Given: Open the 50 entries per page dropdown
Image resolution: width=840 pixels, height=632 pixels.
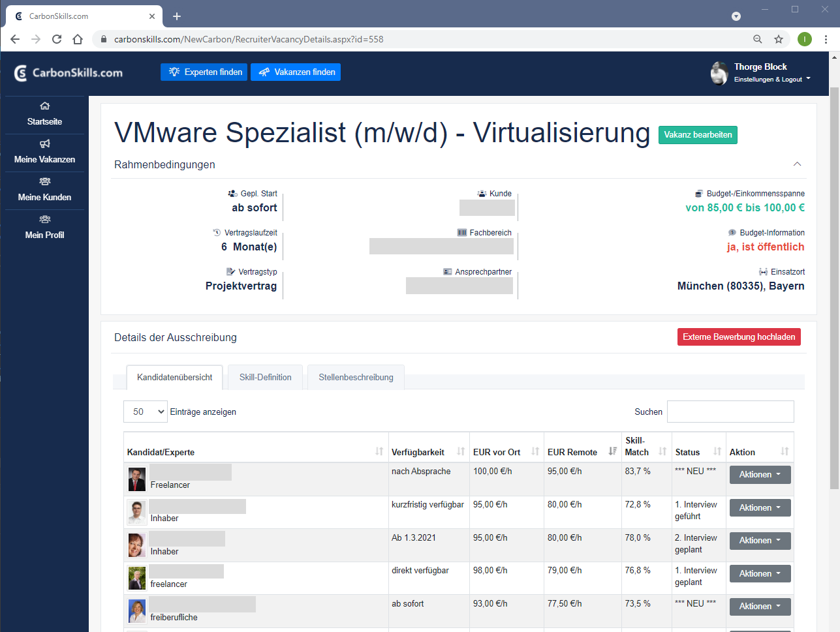Looking at the screenshot, I should tap(146, 412).
